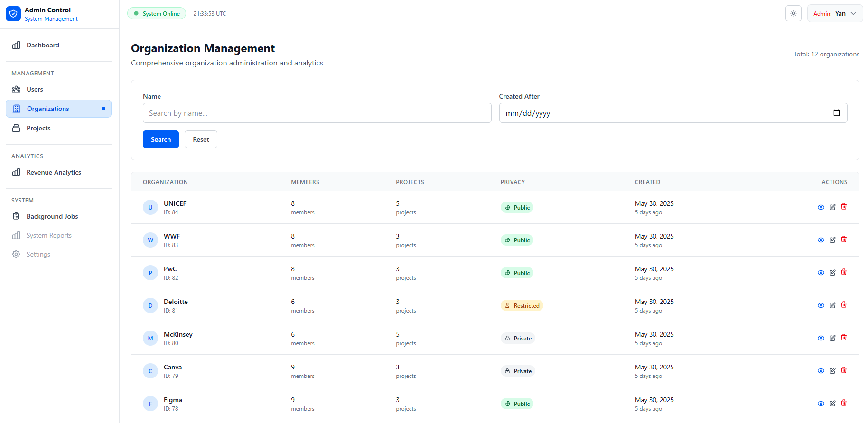Screen dimensions: 868x423
Task: Open Revenue Analytics from the sidebar
Action: pos(54,172)
